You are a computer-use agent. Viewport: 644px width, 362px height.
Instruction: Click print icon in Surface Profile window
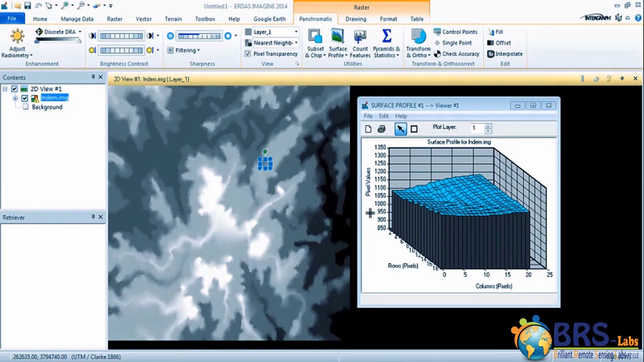(x=381, y=129)
